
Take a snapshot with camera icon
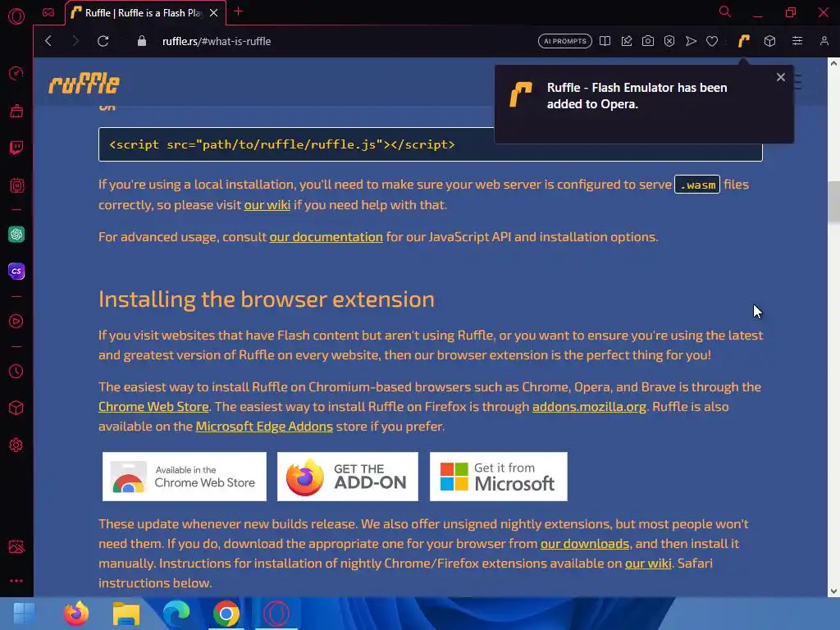(x=648, y=41)
